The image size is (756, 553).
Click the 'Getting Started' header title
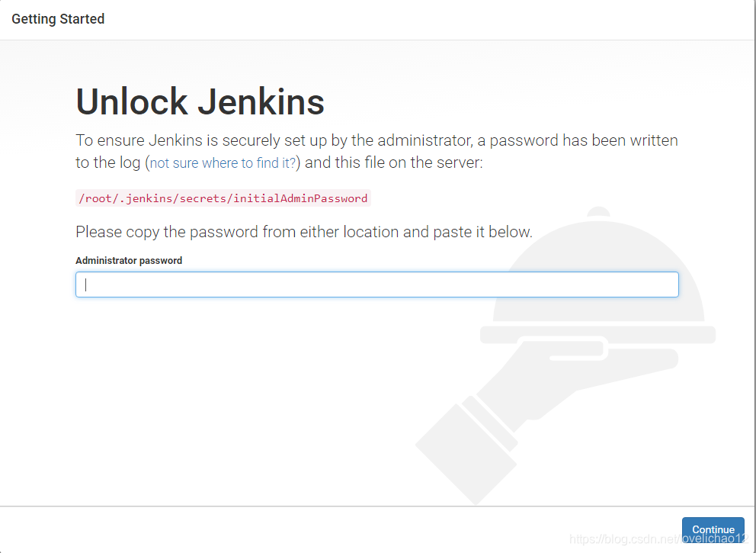pos(58,18)
